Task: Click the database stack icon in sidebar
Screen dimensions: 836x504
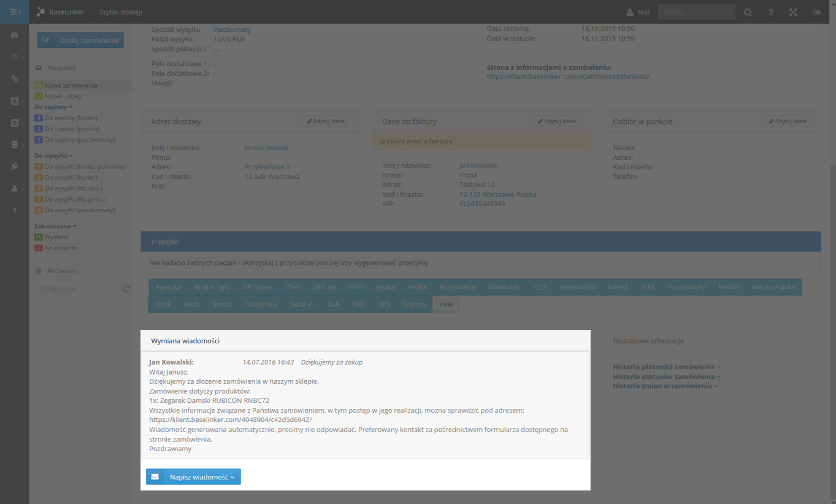Action: [x=14, y=145]
